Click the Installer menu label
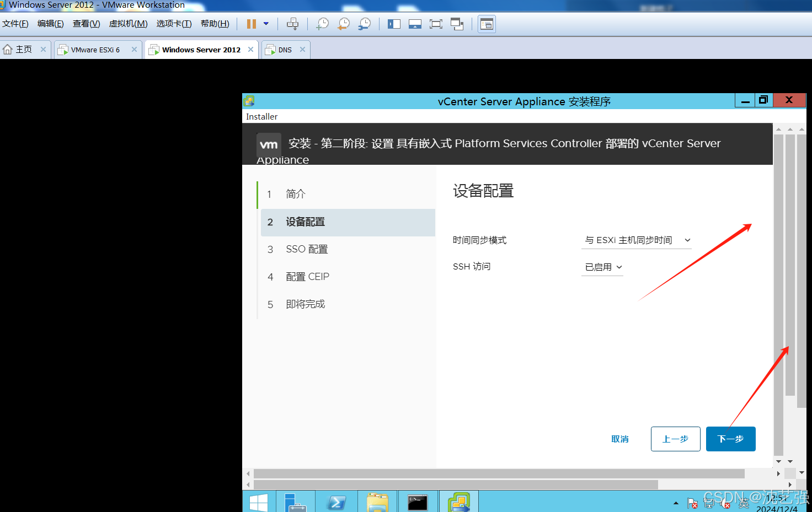This screenshot has height=512, width=812. (x=261, y=117)
